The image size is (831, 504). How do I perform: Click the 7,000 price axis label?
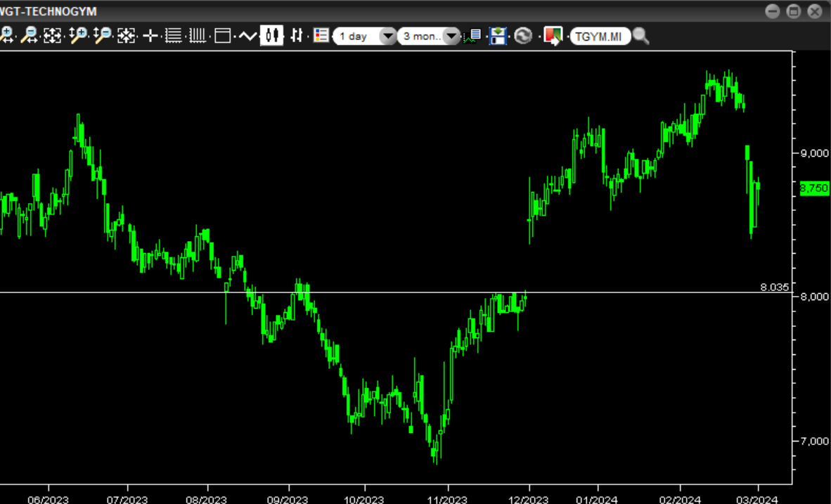click(815, 441)
